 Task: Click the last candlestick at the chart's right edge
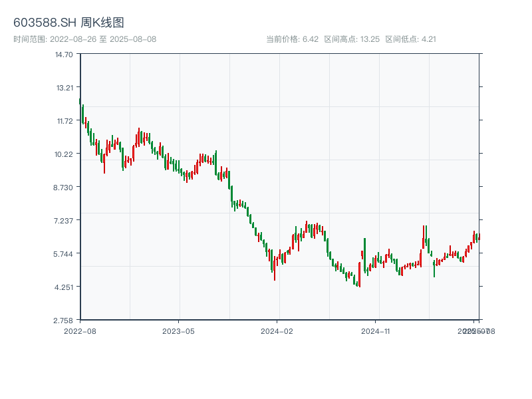click(479, 237)
